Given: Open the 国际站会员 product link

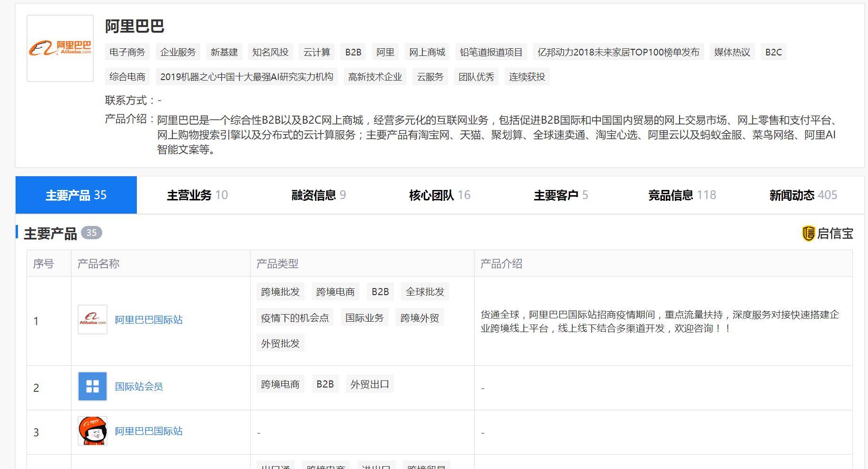Looking at the screenshot, I should [138, 387].
